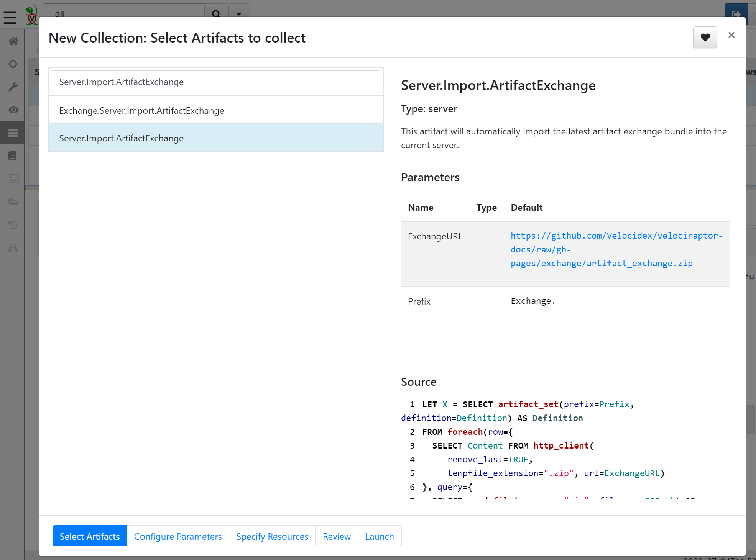Switch to Specify Resources tab
Viewport: 756px width, 560px height.
point(272,536)
